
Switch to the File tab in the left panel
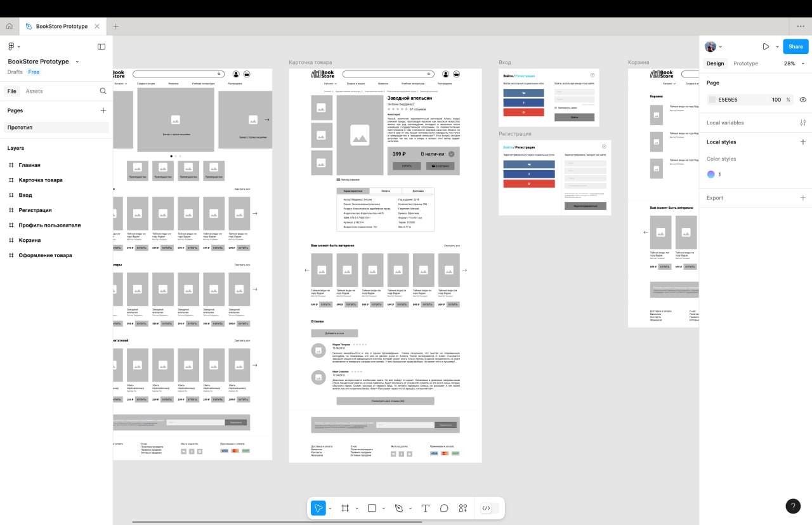pos(11,91)
